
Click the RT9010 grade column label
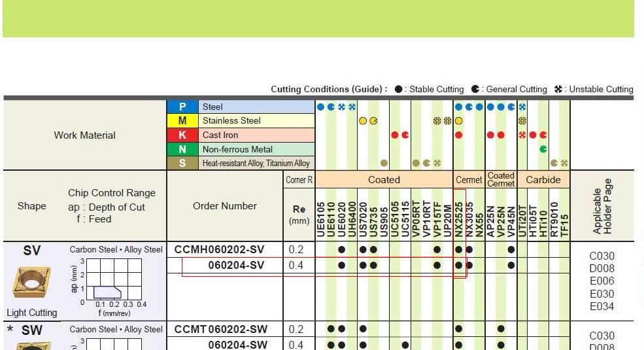(x=554, y=219)
